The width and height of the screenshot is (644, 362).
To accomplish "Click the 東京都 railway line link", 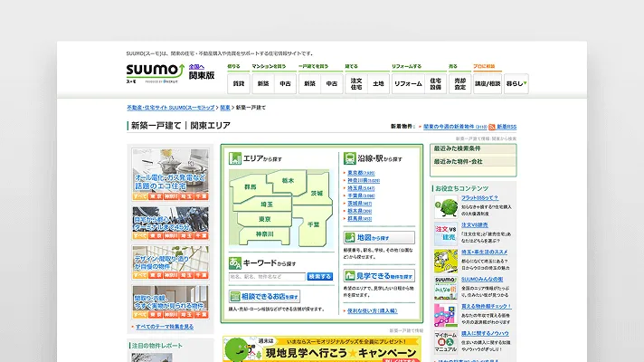I will tap(355, 172).
